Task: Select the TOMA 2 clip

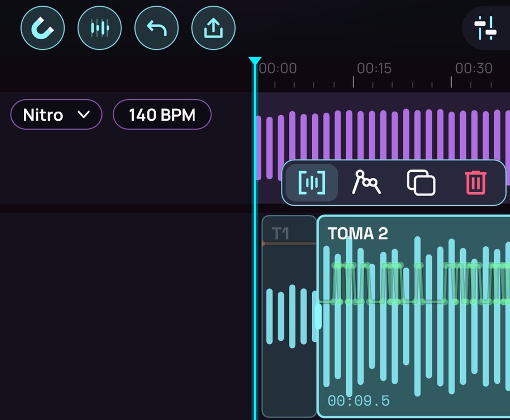Action: pos(414,316)
